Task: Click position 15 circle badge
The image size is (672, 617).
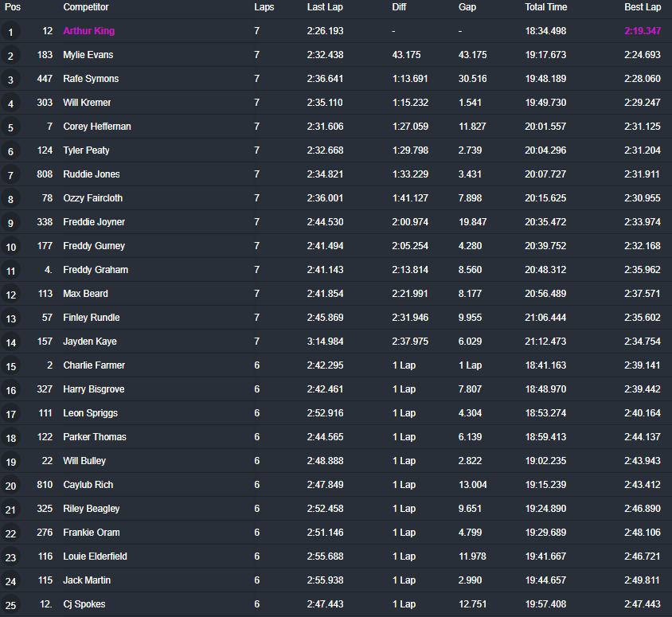Action: point(11,366)
